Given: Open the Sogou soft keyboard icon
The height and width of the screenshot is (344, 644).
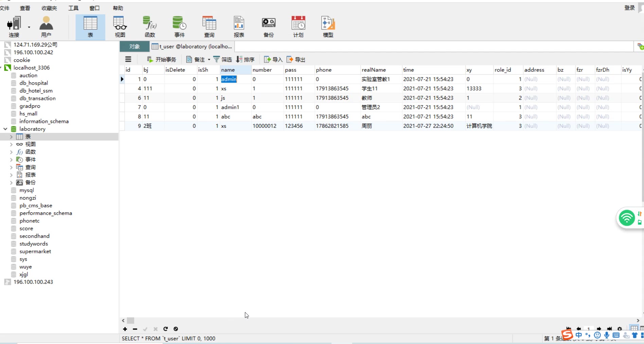Looking at the screenshot, I should click(x=616, y=335).
